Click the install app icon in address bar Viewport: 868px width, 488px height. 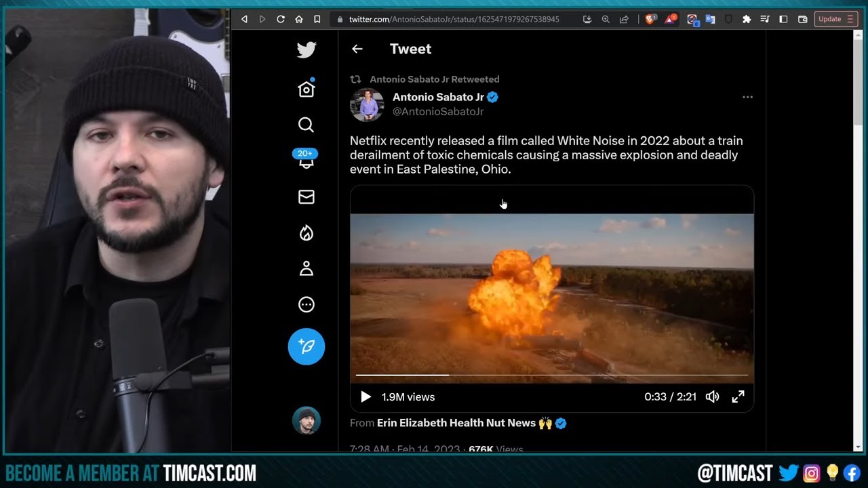587,20
